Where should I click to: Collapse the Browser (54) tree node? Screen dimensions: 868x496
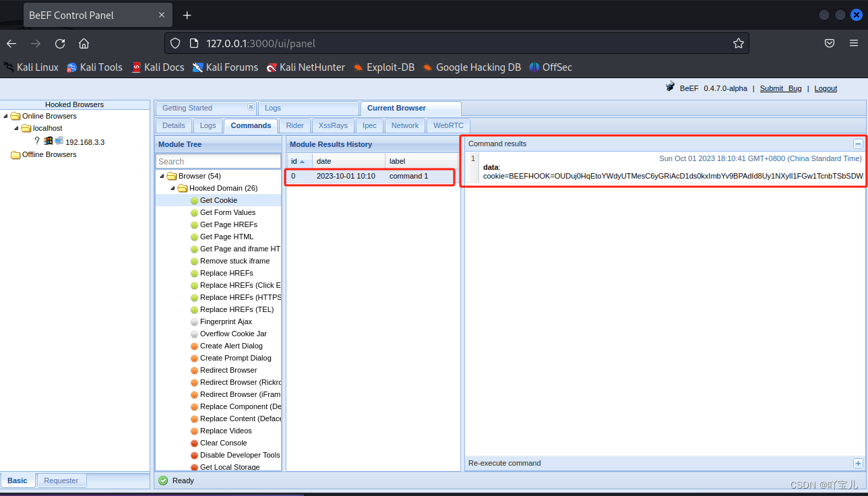[161, 176]
